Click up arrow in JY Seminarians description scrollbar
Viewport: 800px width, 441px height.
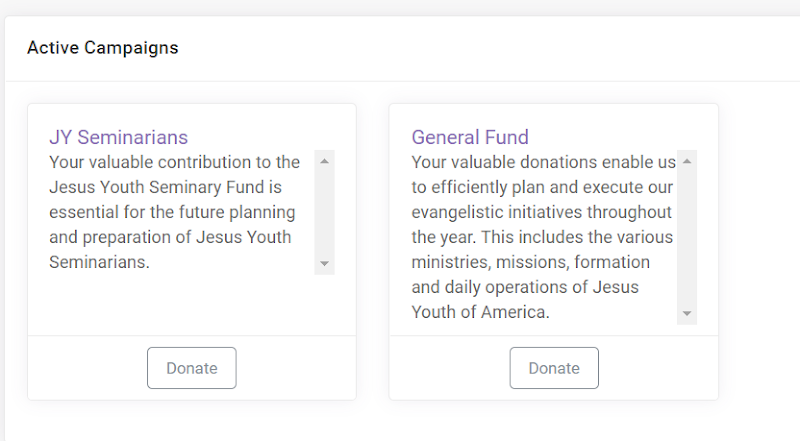324,161
